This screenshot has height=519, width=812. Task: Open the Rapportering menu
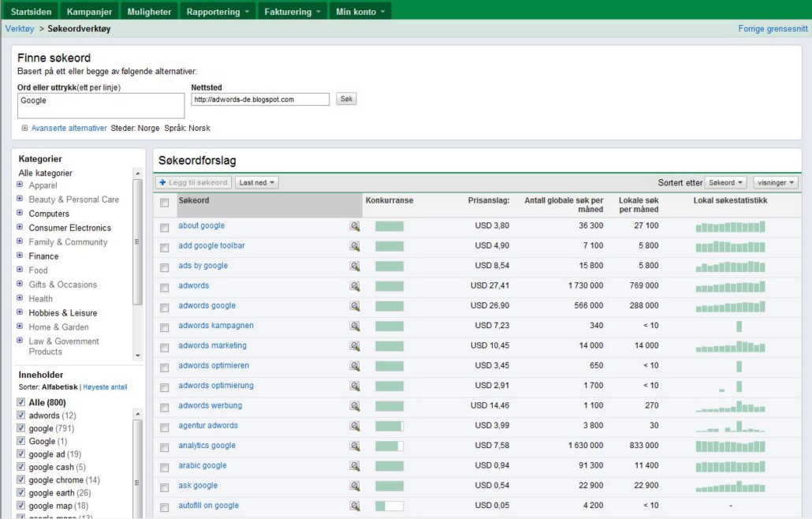click(218, 11)
